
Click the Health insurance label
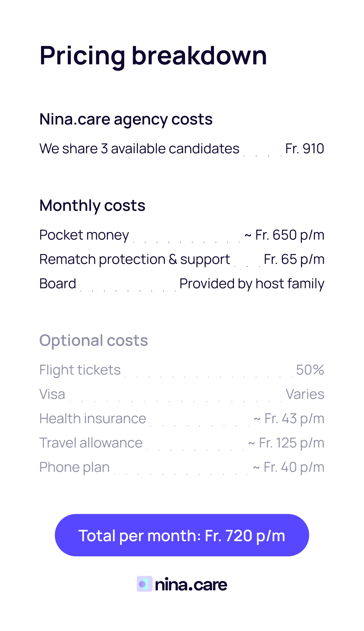pyautogui.click(x=93, y=418)
